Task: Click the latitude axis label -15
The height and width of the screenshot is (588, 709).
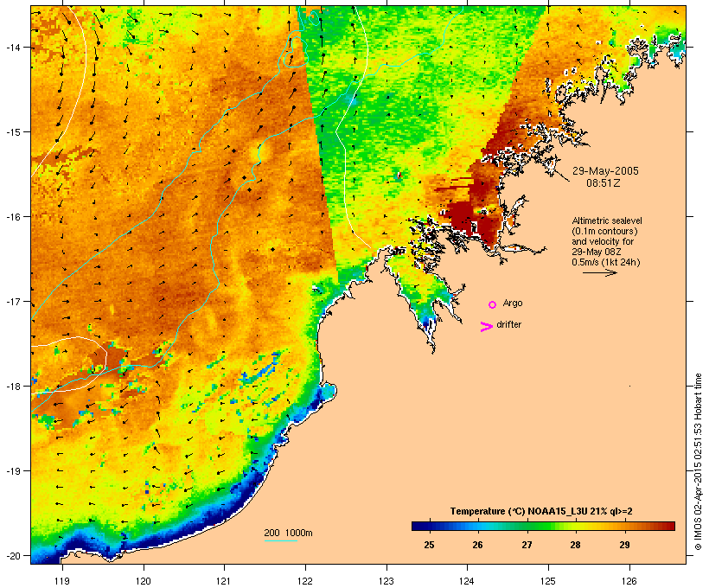Action: click(13, 132)
